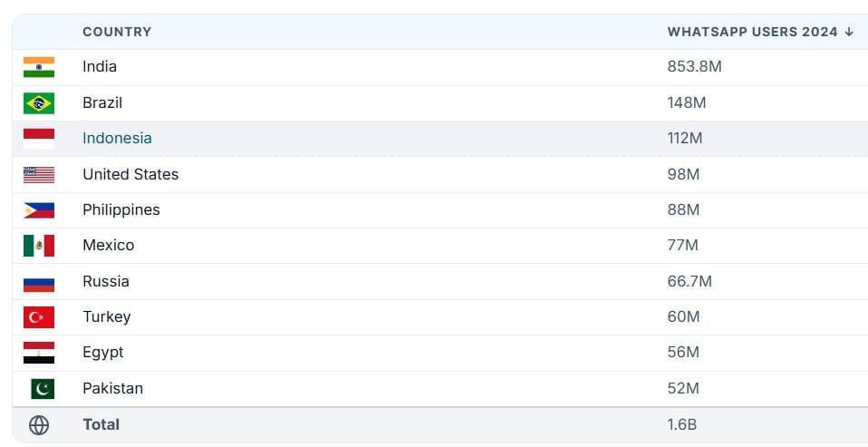Sort by WhatsApp Users 2024 column header
This screenshot has width=868, height=447.
(x=752, y=32)
